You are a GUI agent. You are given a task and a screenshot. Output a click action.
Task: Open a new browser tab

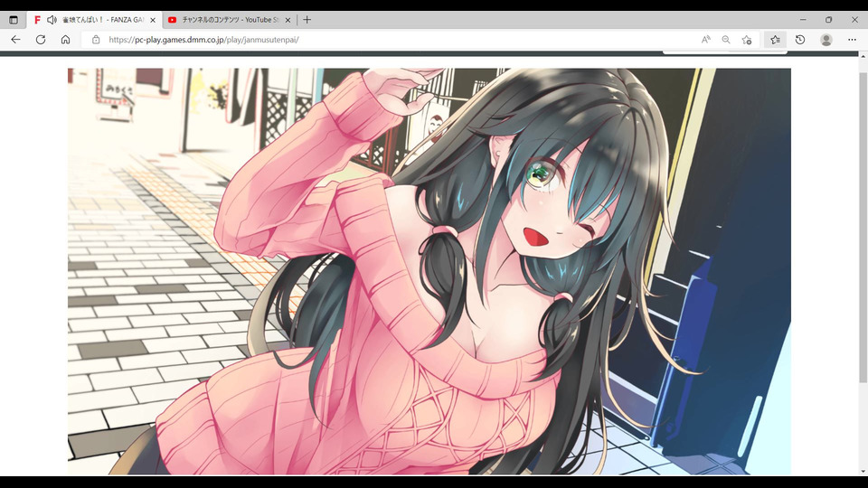pyautogui.click(x=307, y=20)
